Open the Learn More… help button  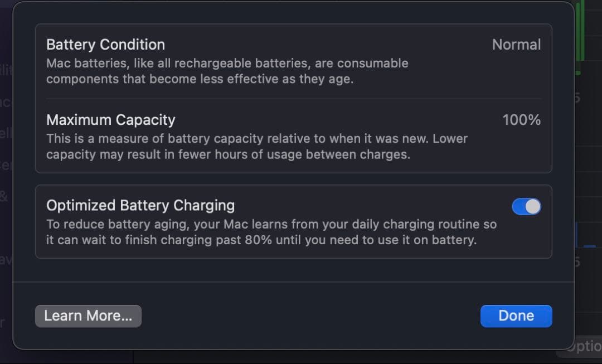(x=88, y=316)
